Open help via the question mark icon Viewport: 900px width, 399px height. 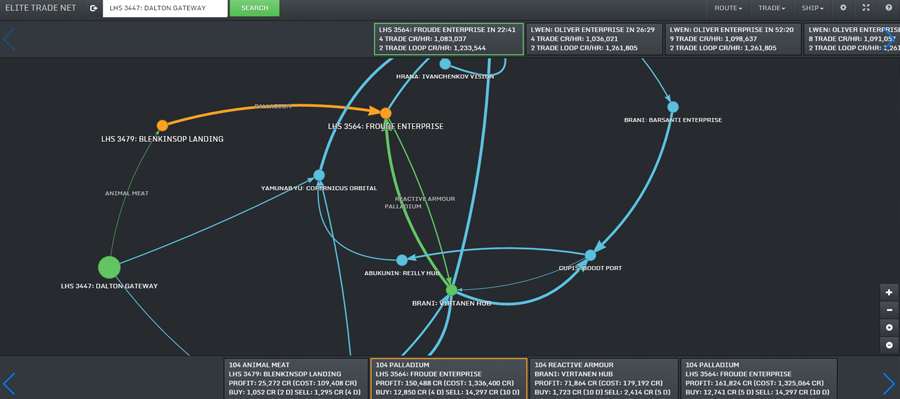coord(889,8)
